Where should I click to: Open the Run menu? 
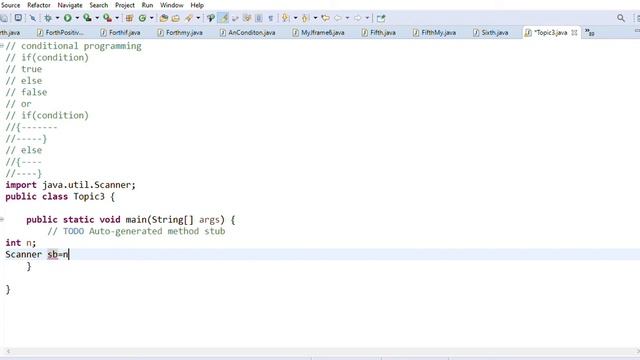(x=147, y=5)
